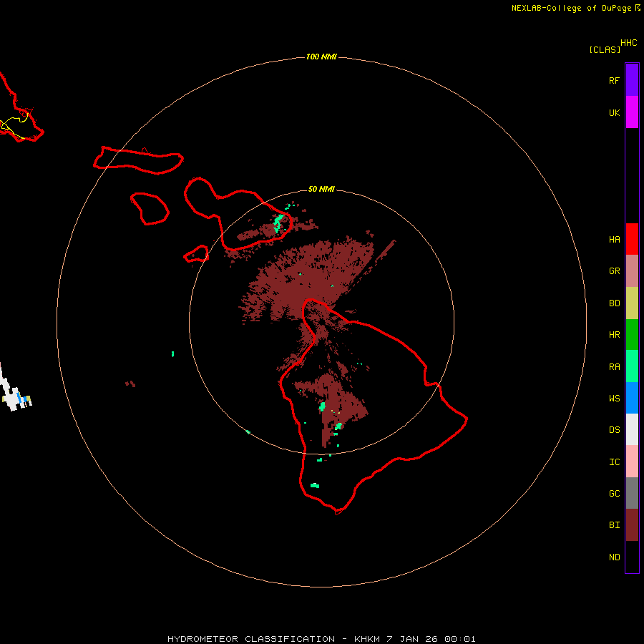
Task: Click the light pink IC swatch
Action: [632, 462]
